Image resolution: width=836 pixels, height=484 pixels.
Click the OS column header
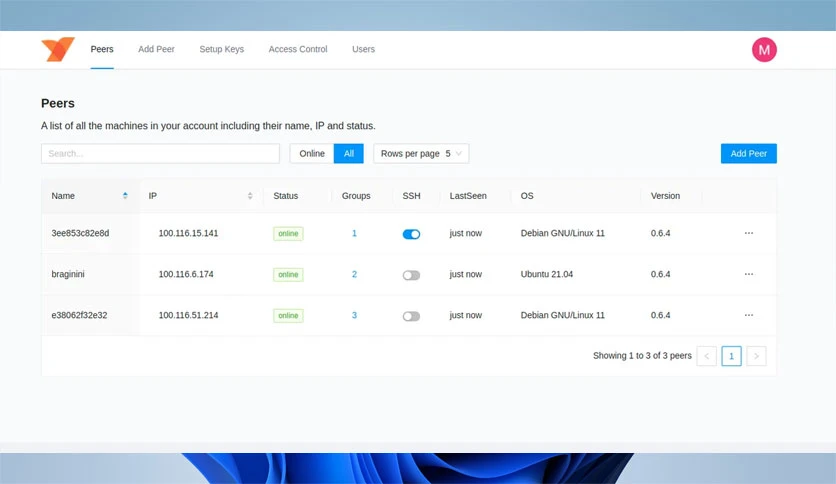coord(527,196)
